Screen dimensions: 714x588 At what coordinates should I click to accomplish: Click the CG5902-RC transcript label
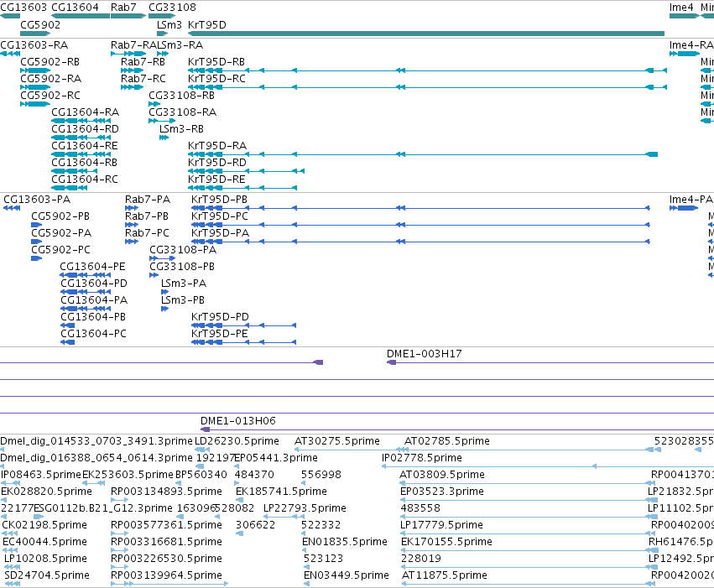click(50, 96)
